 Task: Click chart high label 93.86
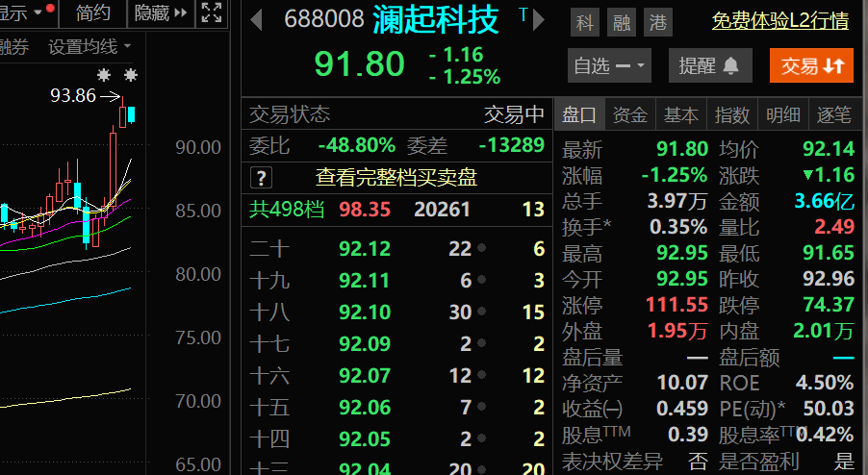pyautogui.click(x=74, y=95)
